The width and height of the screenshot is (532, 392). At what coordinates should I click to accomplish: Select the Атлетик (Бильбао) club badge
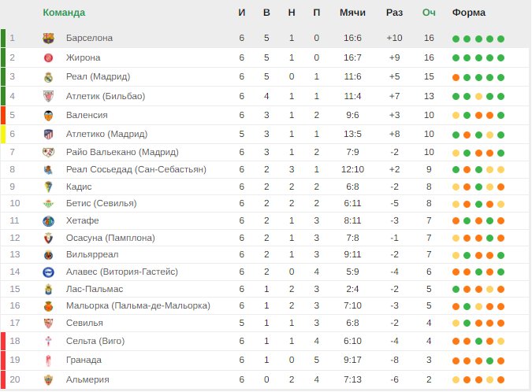[x=49, y=96]
